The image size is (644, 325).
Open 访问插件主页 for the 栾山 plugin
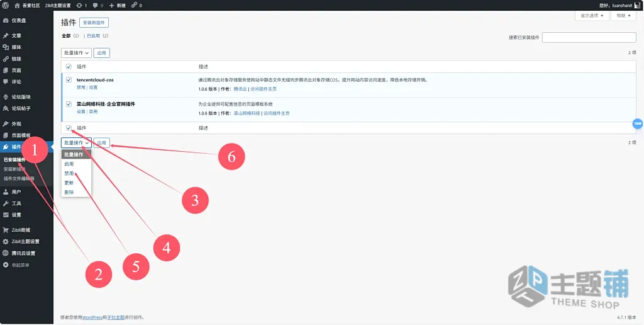277,113
